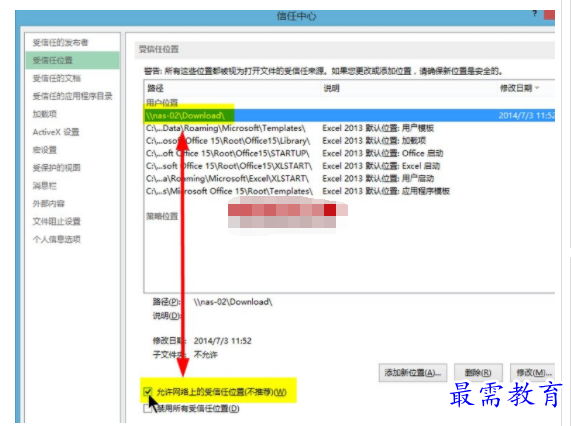
Task: Click the 不允许 subfolder value
Action: click(206, 355)
